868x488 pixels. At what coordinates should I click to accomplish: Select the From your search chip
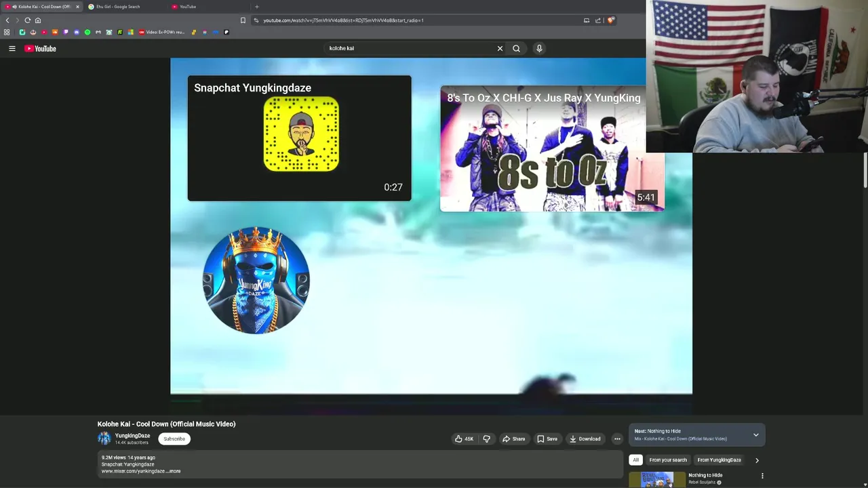pos(668,460)
